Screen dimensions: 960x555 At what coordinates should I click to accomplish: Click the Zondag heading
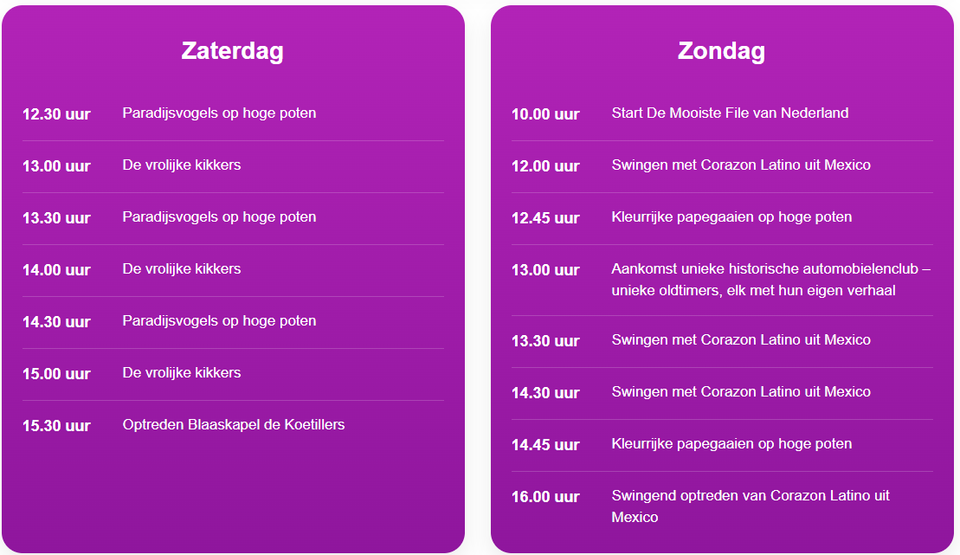click(x=721, y=51)
